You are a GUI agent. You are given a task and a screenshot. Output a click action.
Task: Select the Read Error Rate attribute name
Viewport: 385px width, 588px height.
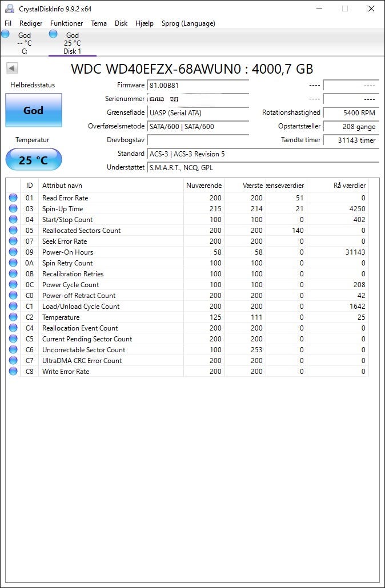pos(65,198)
